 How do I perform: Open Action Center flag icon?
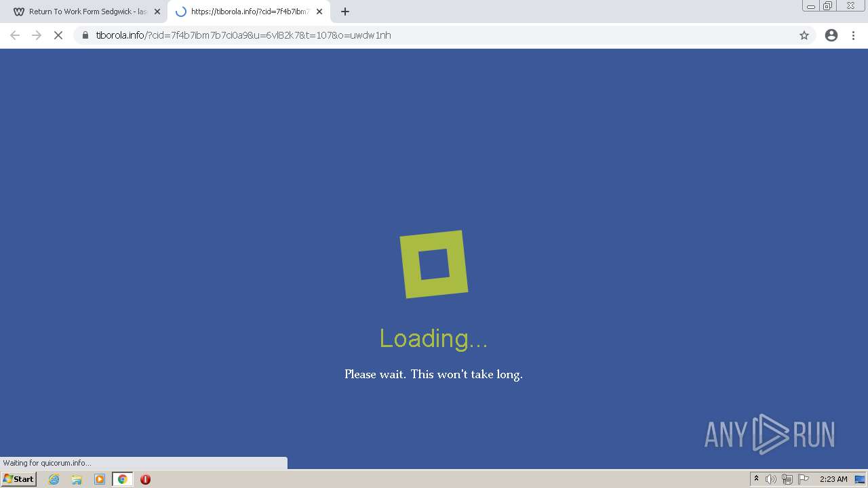pos(804,479)
